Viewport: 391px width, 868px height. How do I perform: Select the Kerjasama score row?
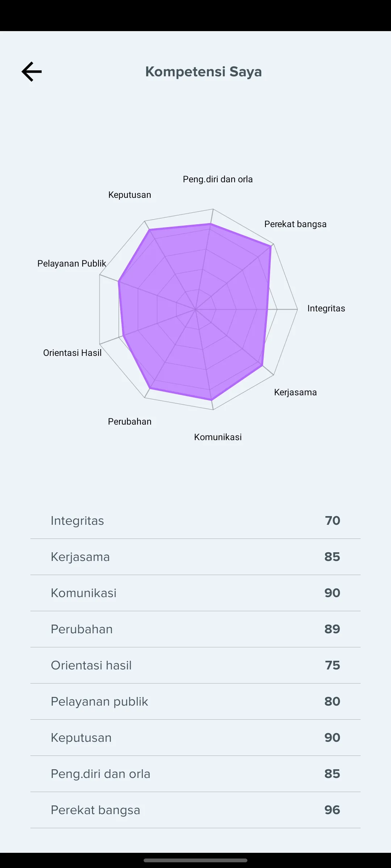[195, 557]
